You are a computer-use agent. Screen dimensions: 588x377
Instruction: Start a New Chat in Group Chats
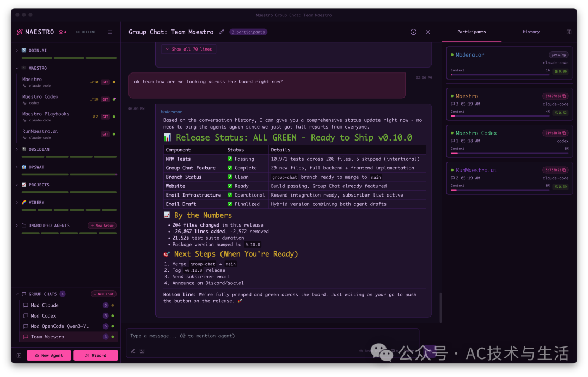coord(103,294)
